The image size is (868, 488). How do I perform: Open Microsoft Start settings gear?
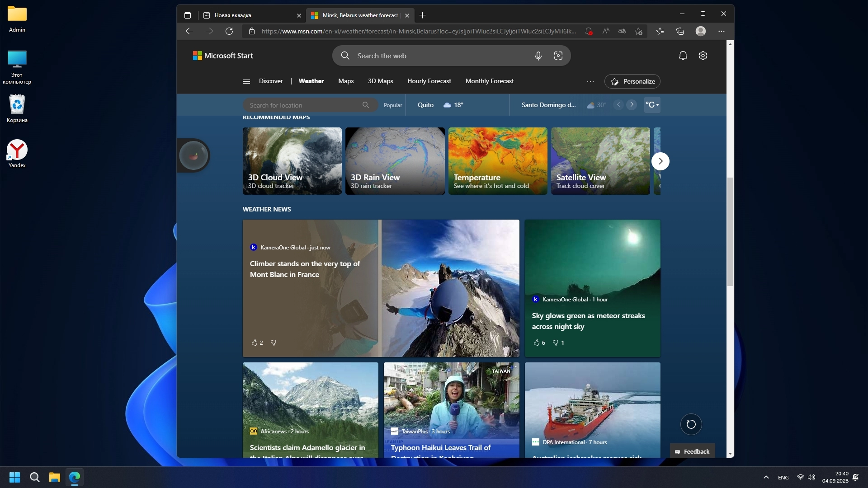[x=703, y=56]
